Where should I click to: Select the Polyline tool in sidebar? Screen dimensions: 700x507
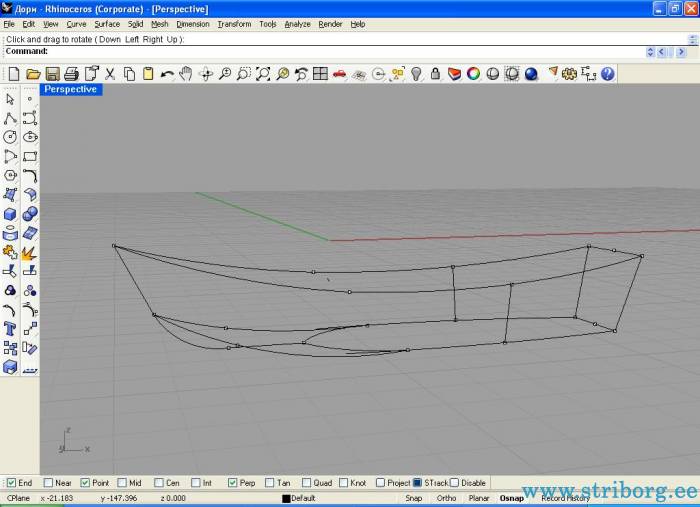(x=10, y=118)
